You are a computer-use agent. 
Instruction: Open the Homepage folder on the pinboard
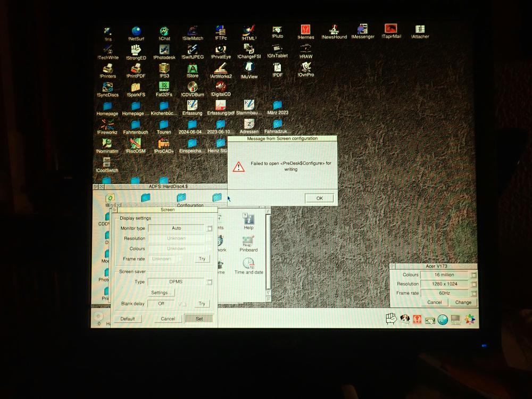tap(107, 109)
